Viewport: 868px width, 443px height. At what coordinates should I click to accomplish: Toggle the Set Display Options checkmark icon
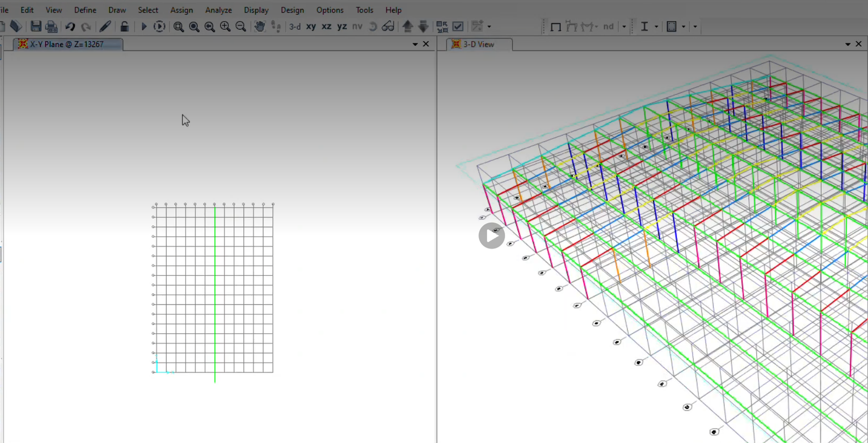458,26
